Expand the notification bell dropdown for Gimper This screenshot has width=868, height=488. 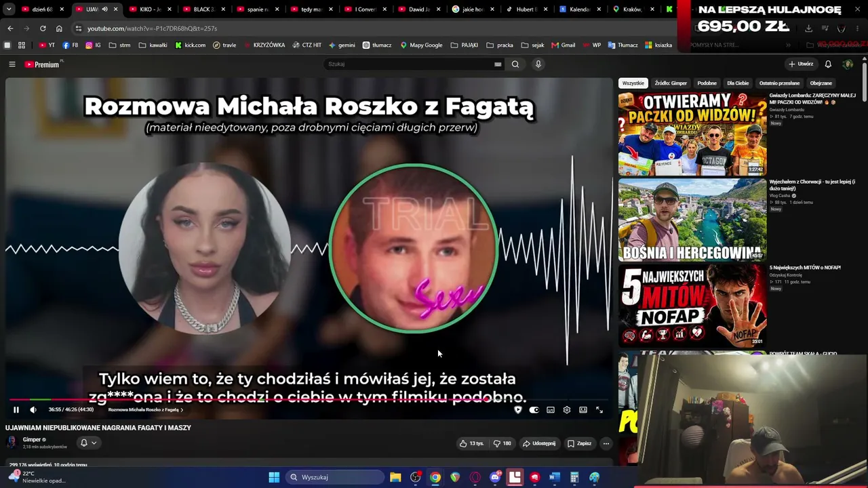88,443
